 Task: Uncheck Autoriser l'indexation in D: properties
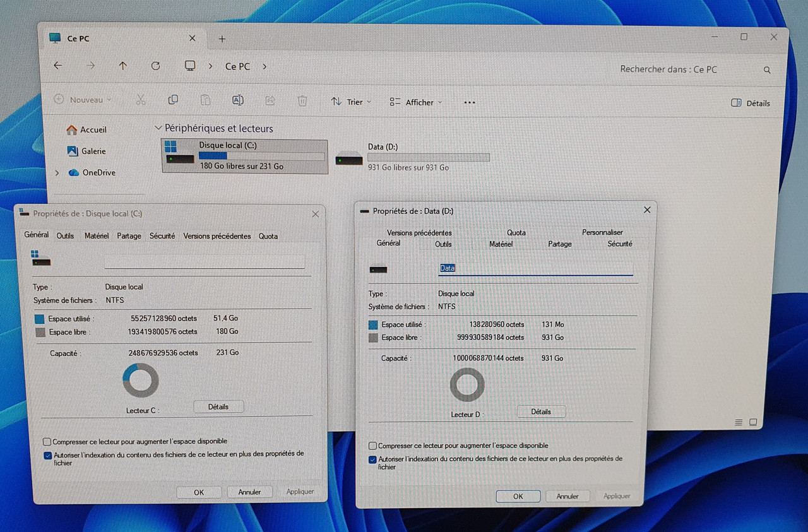[x=372, y=459]
